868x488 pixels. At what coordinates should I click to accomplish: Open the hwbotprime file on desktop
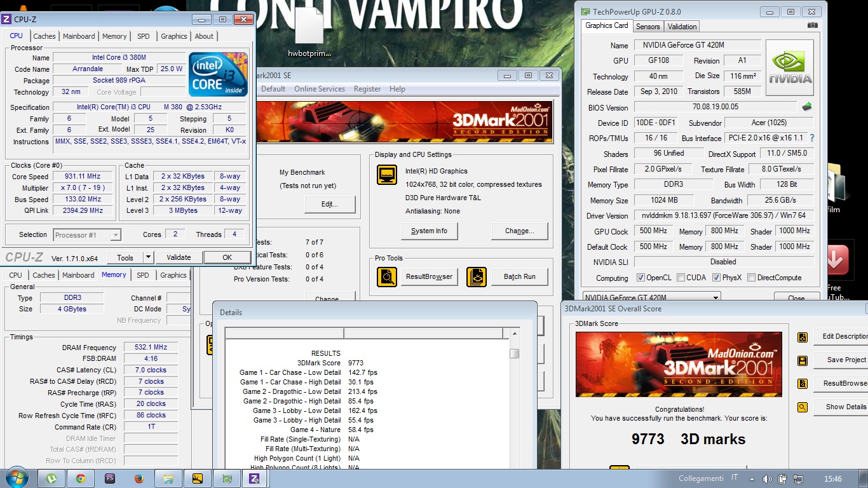[309, 33]
